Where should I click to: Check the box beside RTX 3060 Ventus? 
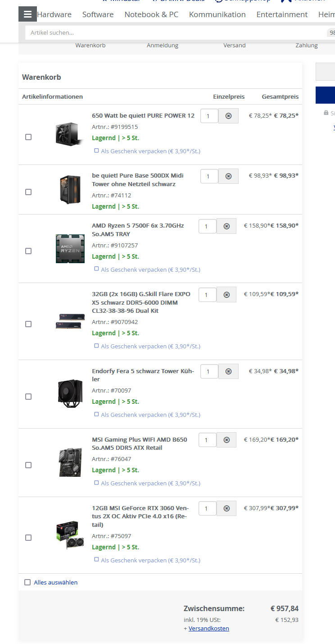[x=28, y=538]
